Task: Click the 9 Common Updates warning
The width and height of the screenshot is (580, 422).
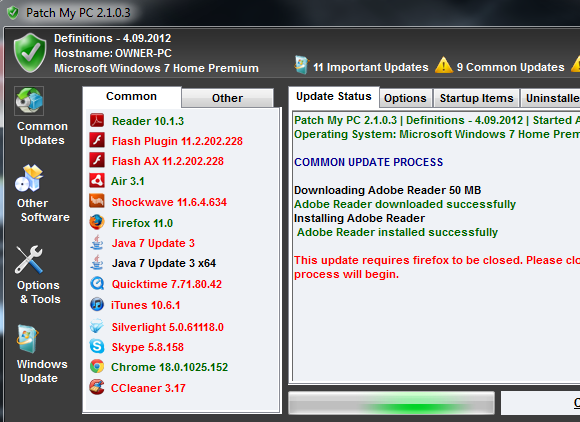Action: click(x=500, y=66)
